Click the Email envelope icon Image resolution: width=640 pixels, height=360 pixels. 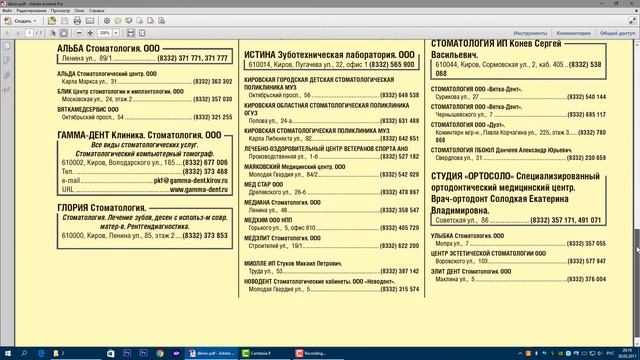90,21
